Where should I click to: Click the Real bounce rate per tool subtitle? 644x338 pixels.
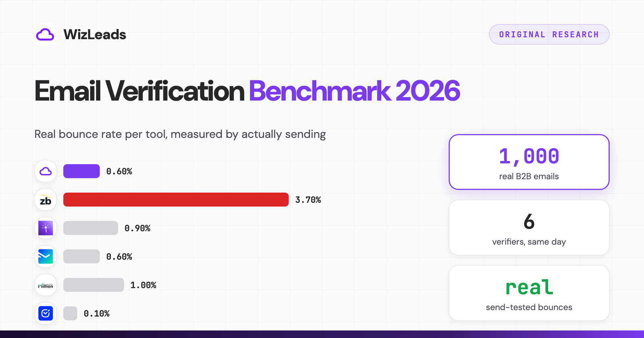point(180,134)
